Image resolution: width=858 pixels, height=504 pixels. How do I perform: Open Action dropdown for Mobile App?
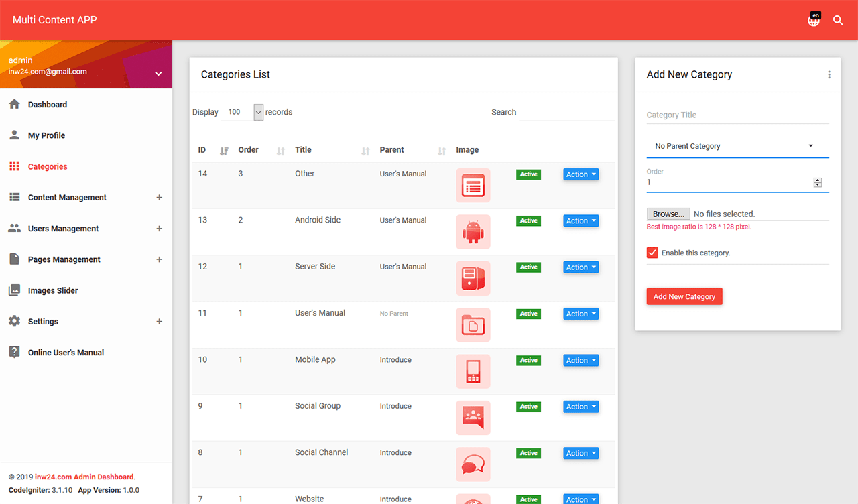[x=580, y=360]
